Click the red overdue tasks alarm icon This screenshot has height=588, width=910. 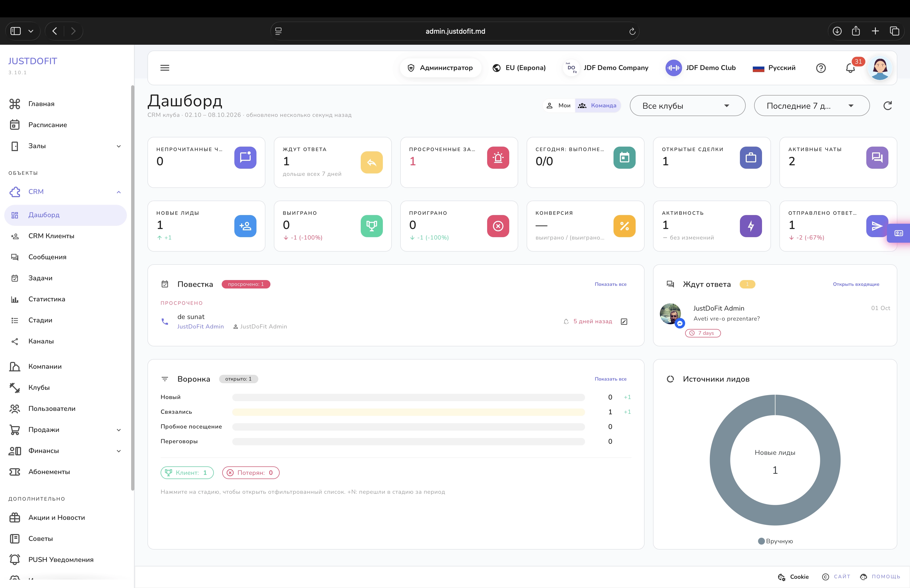(x=498, y=158)
